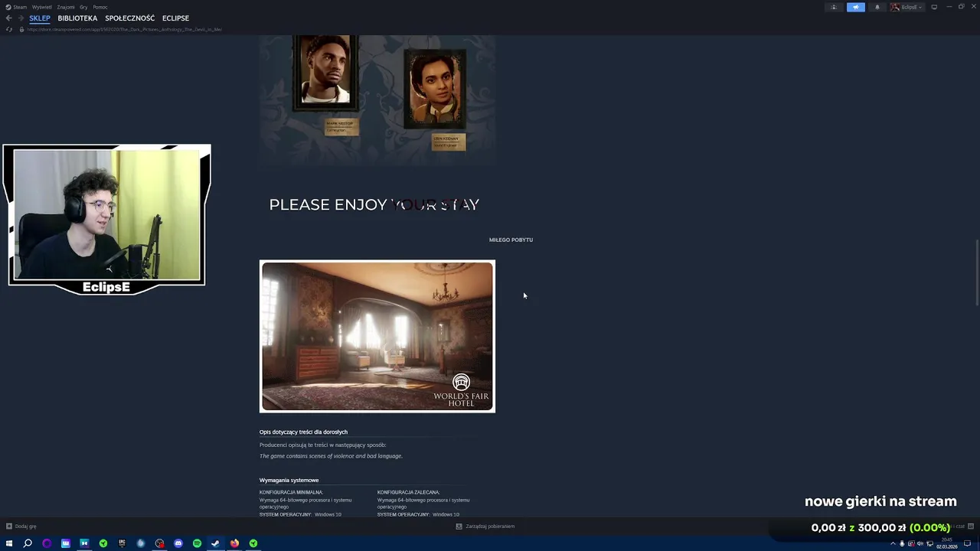Screen dimensions: 980x551
Task: Open Steam from the taskbar
Action: (215, 543)
